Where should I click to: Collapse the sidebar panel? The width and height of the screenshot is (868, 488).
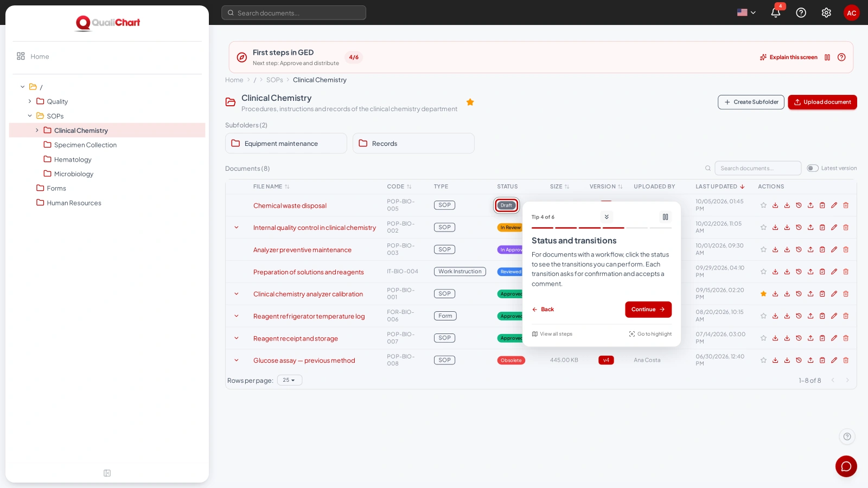click(x=107, y=473)
